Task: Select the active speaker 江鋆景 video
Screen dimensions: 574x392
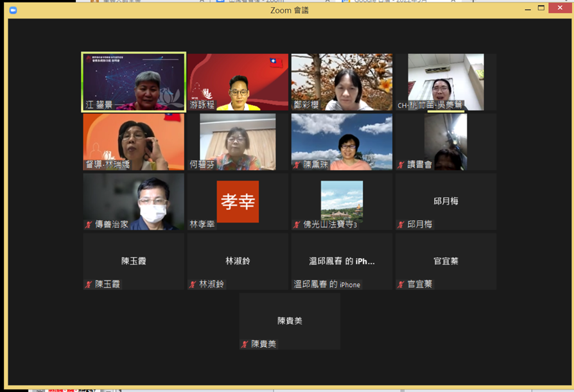Action: pyautogui.click(x=134, y=81)
